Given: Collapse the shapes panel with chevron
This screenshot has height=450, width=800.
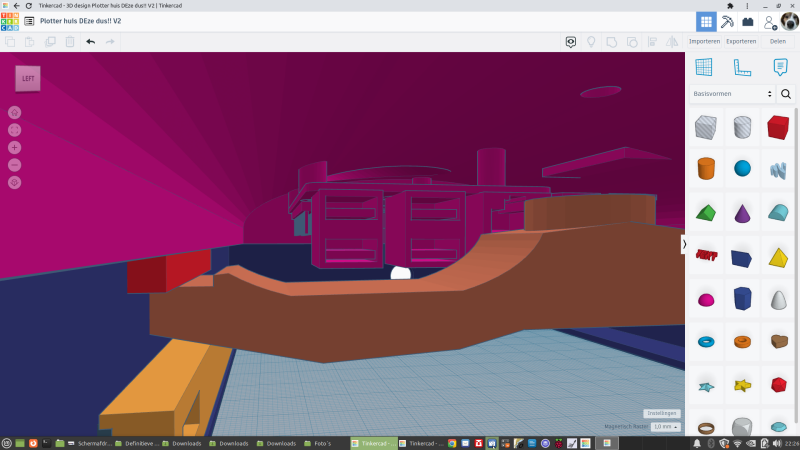Looking at the screenshot, I should point(685,244).
